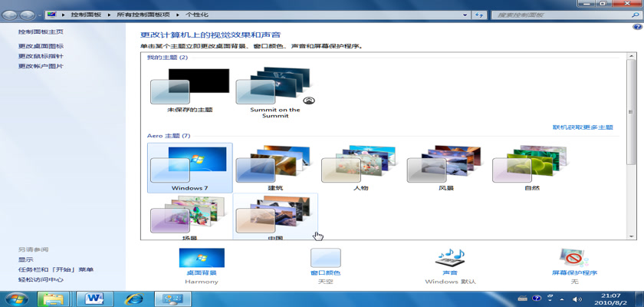Open Windows Explorer from the taskbar
This screenshot has width=644, height=307.
(53, 298)
